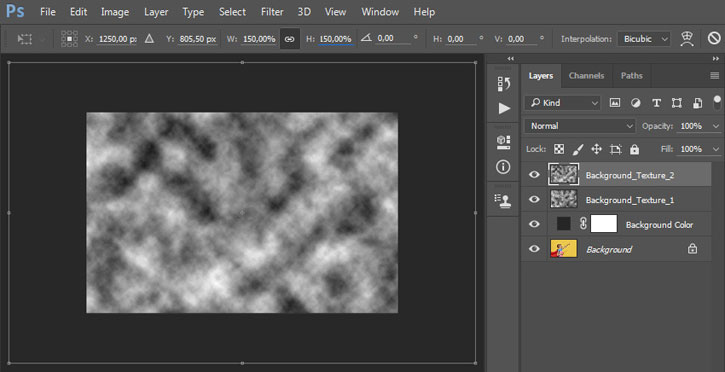This screenshot has width=725, height=372.
Task: Click the lock all padlock icon
Action: point(634,149)
